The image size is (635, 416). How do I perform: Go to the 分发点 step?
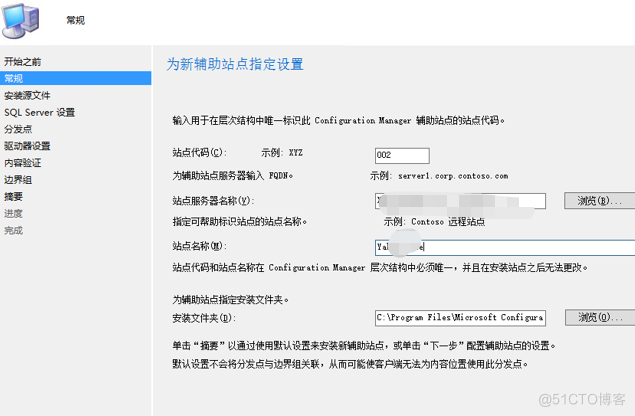pos(18,129)
